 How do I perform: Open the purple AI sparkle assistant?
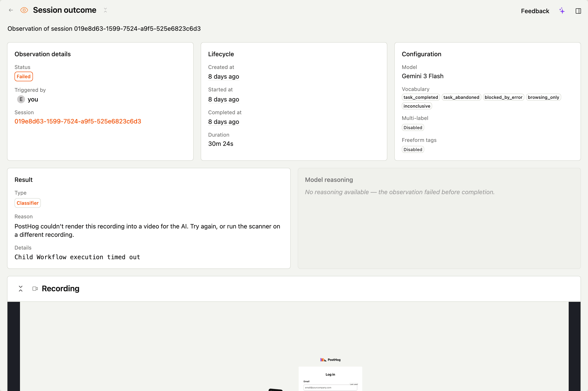pos(562,11)
